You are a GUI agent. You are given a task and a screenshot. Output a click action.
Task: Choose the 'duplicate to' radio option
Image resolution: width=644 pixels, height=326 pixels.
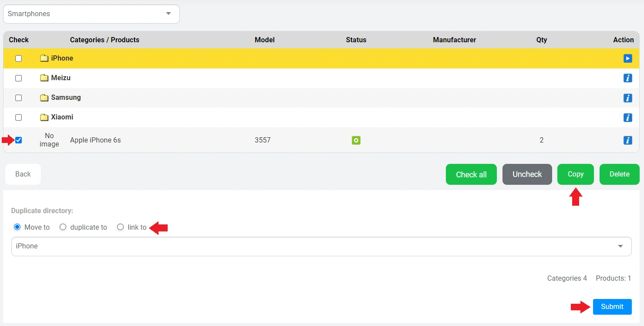[x=63, y=227]
